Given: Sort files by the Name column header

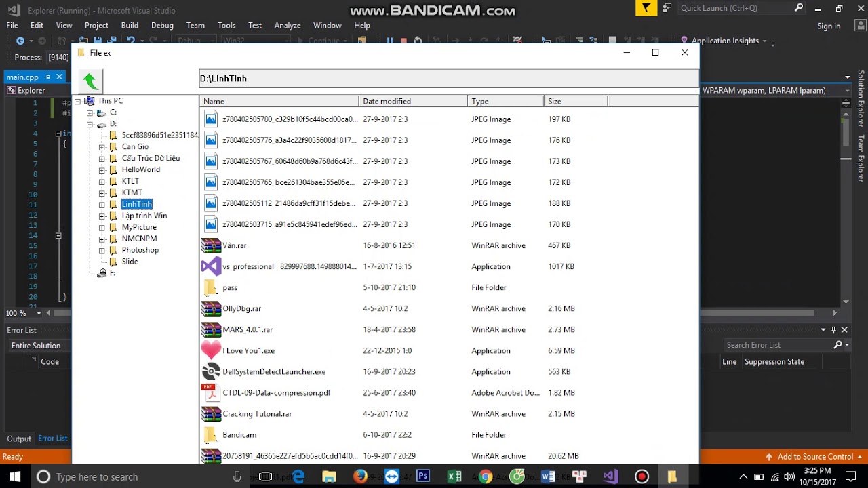Looking at the screenshot, I should click(279, 101).
